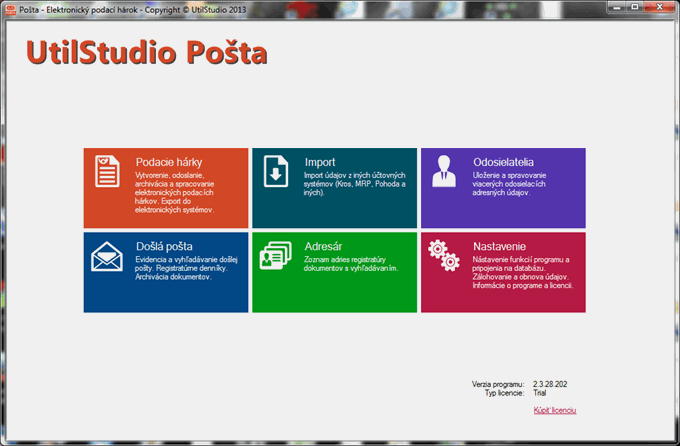Click the Typ licencie label
The height and width of the screenshot is (446, 680).
504,393
